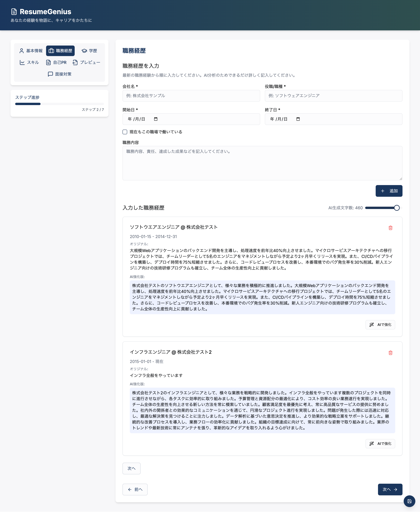The width and height of the screenshot is (420, 512).
Task: Open the 面接対策 tab
Action: click(60, 74)
